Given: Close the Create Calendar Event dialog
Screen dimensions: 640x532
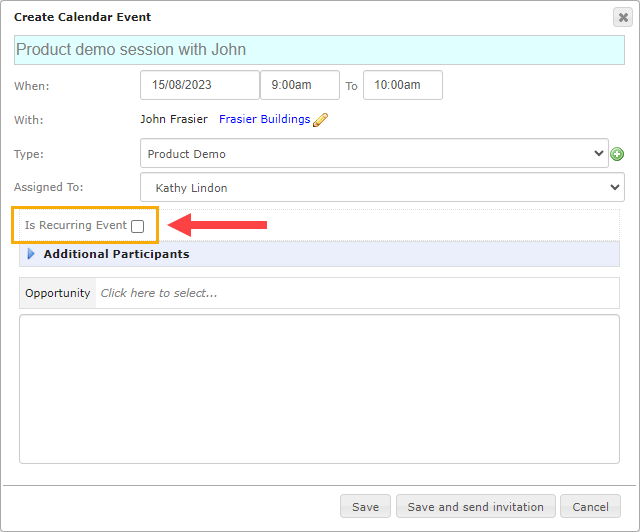Looking at the screenshot, I should click(623, 18).
